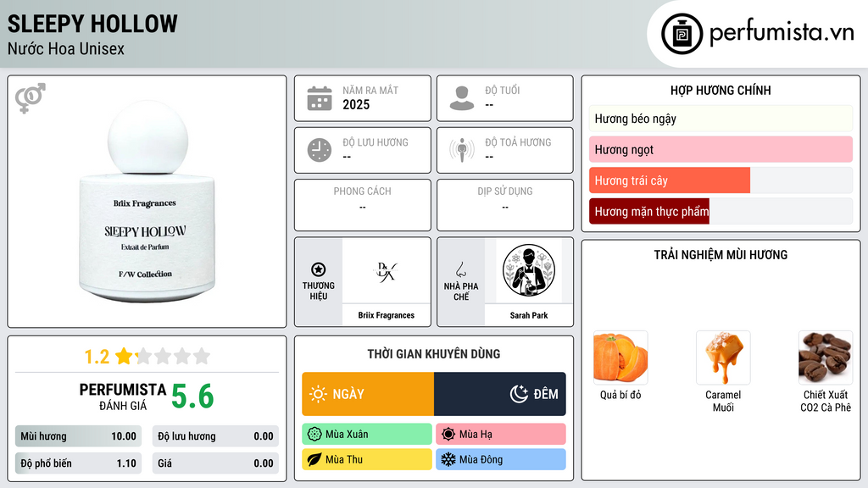Screen dimensions: 868x488
Task: Choose the Mùa Hạ season tile
Action: pyautogui.click(x=501, y=435)
